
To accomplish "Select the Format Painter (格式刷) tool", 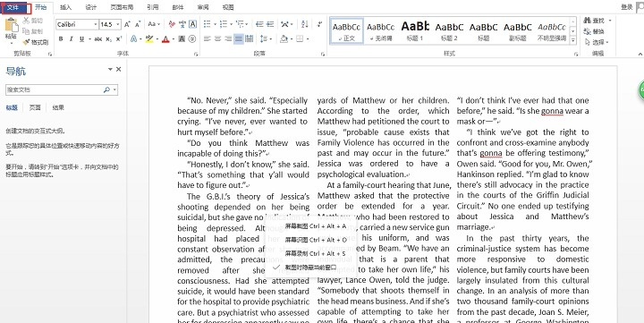I will click(36, 42).
